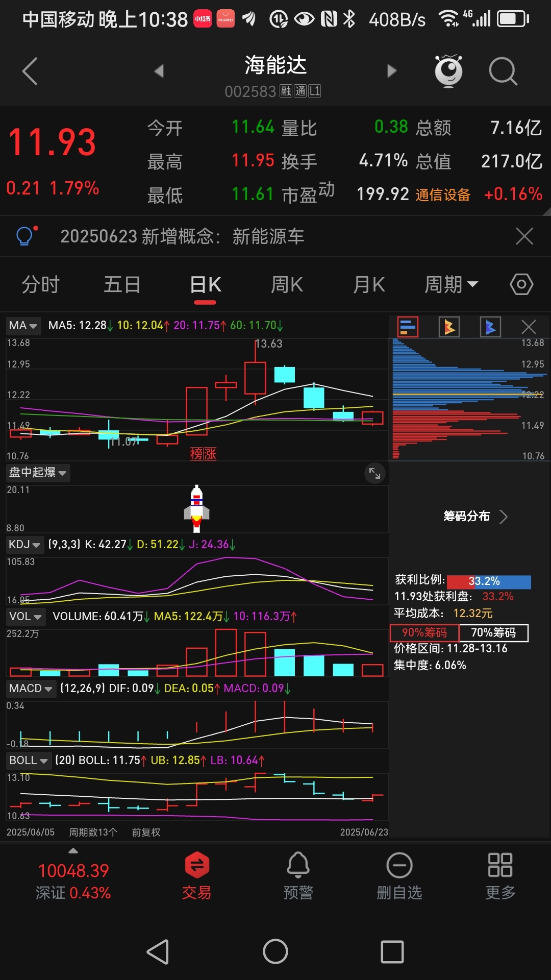Tap 总额 7.16亿 value
This screenshot has width=551, height=980.
(x=516, y=128)
